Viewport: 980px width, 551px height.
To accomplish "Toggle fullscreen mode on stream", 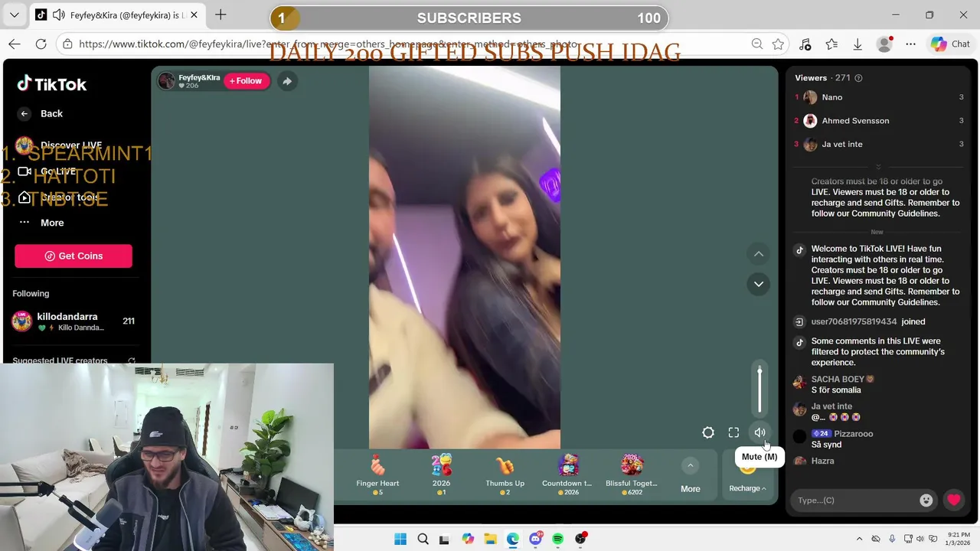I will pyautogui.click(x=733, y=432).
